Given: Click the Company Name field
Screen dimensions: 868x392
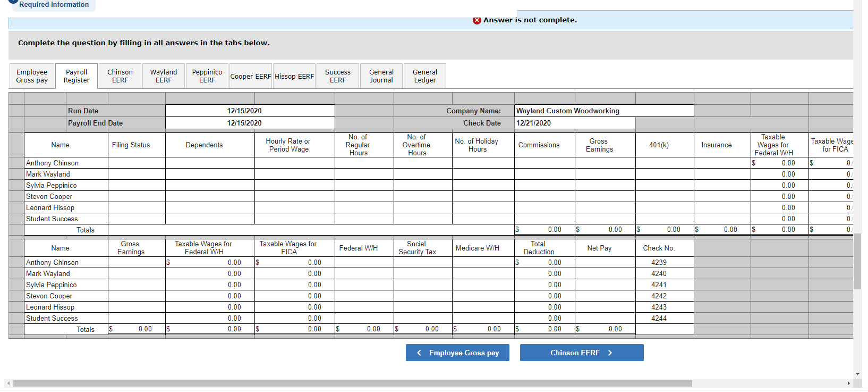Looking at the screenshot, I should coord(604,111).
